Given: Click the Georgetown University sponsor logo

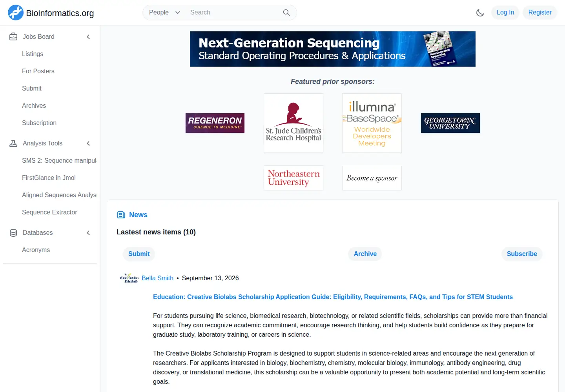Looking at the screenshot, I should click(x=450, y=123).
